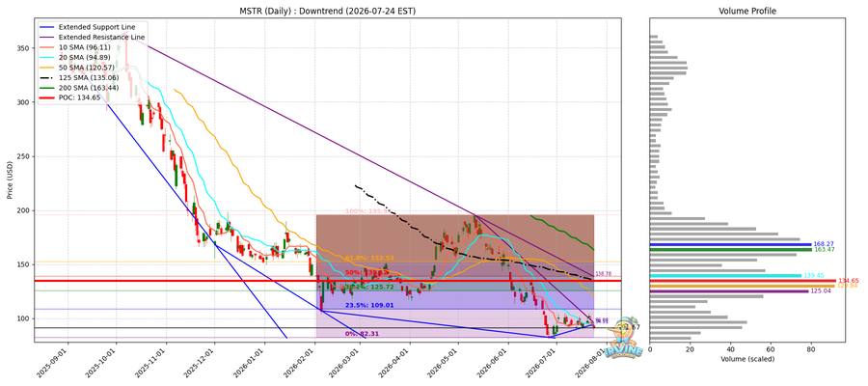868x386 pixels.
Task: Click the 350 price axis tick
Action: pyautogui.click(x=24, y=49)
